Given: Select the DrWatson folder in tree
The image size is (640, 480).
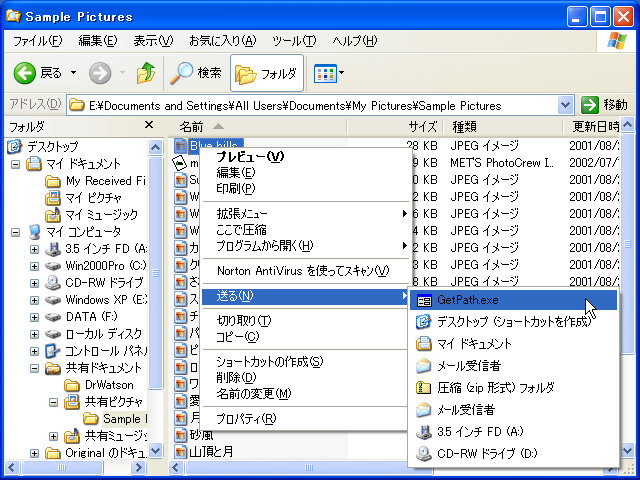Looking at the screenshot, I should pos(99,385).
